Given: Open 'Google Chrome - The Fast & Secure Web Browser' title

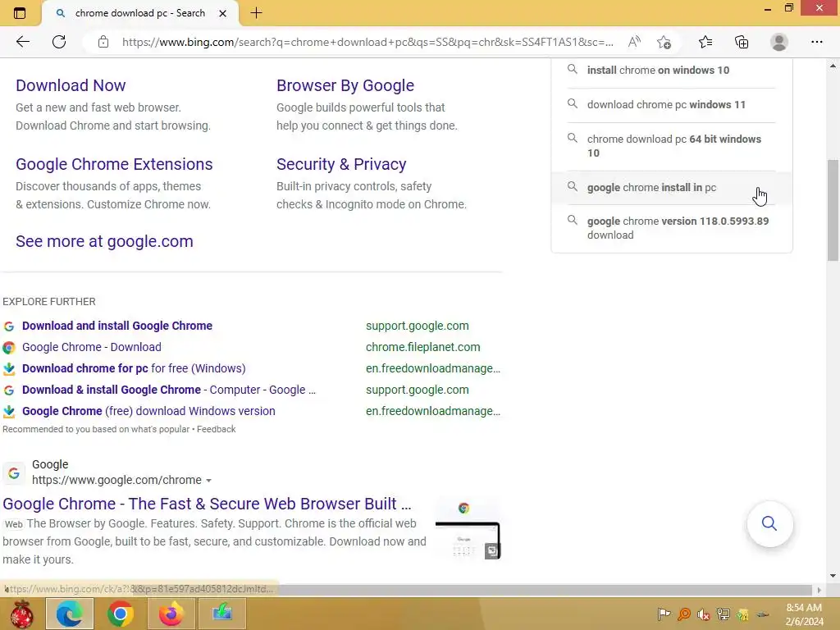Looking at the screenshot, I should 207,504.
